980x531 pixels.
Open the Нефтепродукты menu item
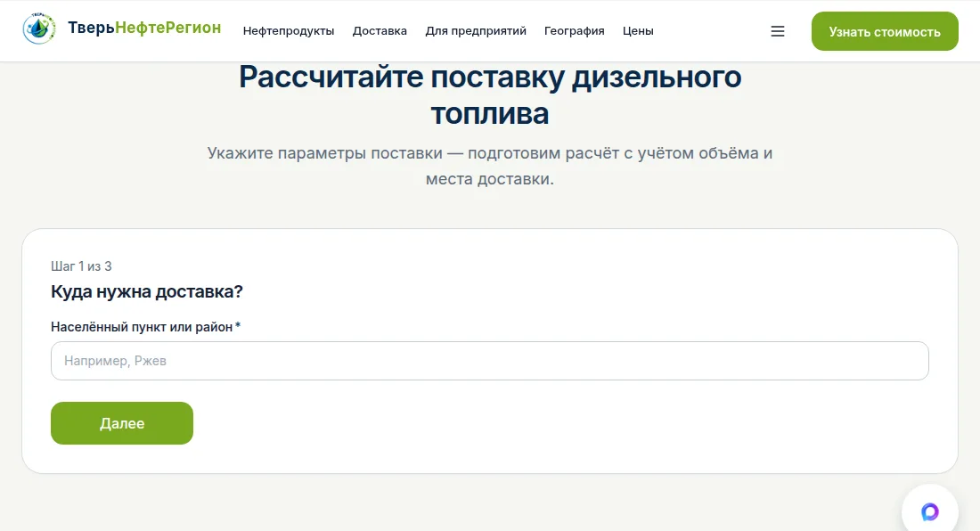coord(289,31)
